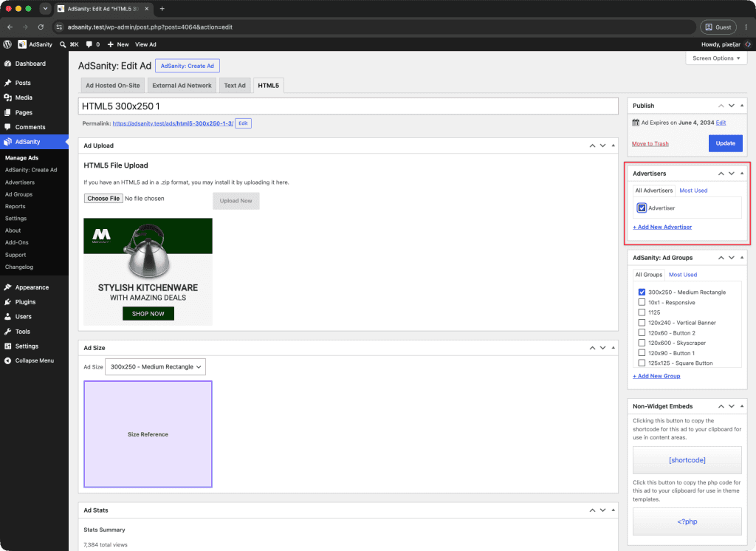Click the Collapse Menu arrow icon
This screenshot has width=756, height=551.
7,361
